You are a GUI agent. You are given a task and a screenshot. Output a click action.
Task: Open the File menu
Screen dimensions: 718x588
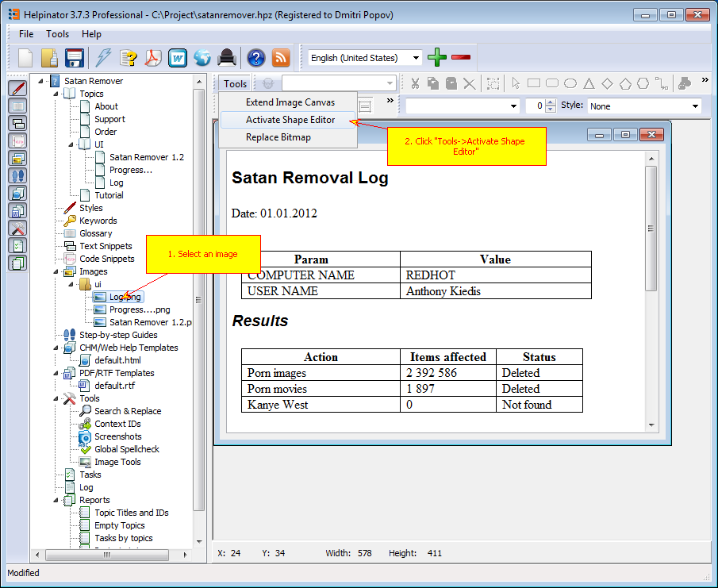pos(26,34)
